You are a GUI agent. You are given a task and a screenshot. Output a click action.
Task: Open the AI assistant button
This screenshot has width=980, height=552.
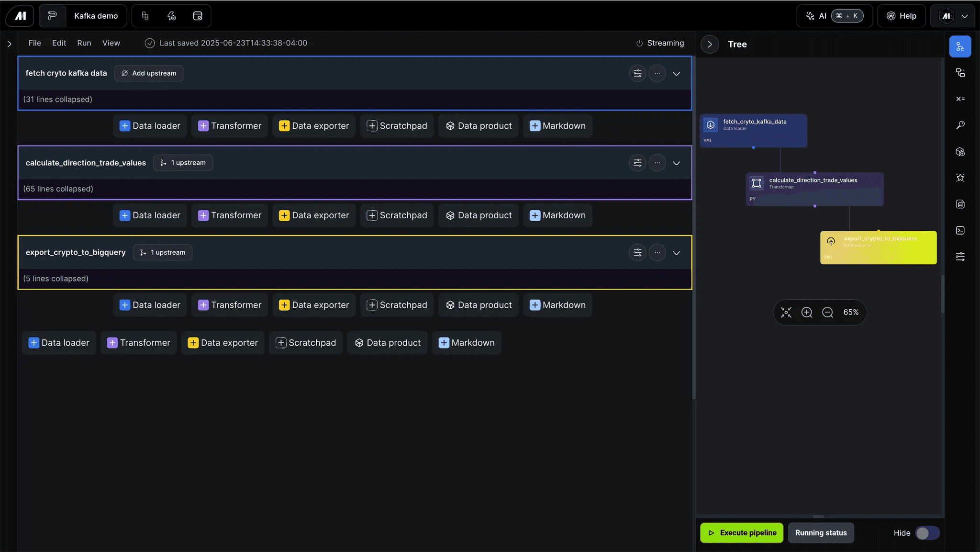(835, 16)
